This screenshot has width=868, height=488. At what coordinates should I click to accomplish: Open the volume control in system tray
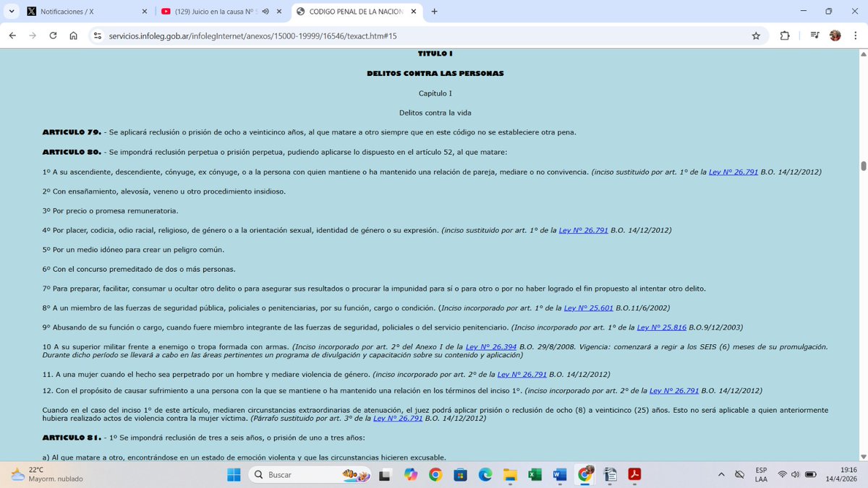click(x=796, y=475)
